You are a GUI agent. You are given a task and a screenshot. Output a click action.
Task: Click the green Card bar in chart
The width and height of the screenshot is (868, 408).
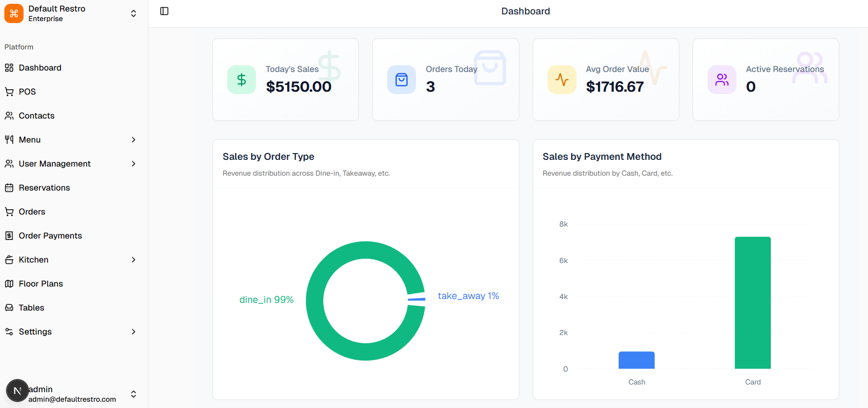coord(752,302)
